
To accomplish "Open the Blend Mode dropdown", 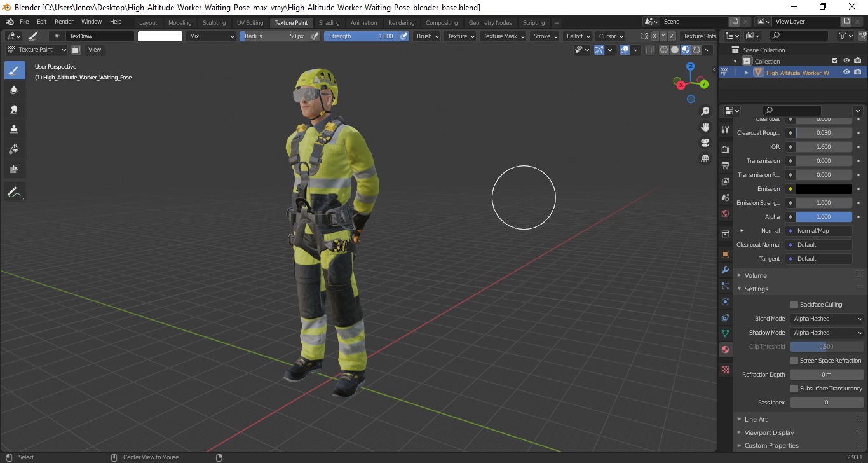I will click(827, 319).
